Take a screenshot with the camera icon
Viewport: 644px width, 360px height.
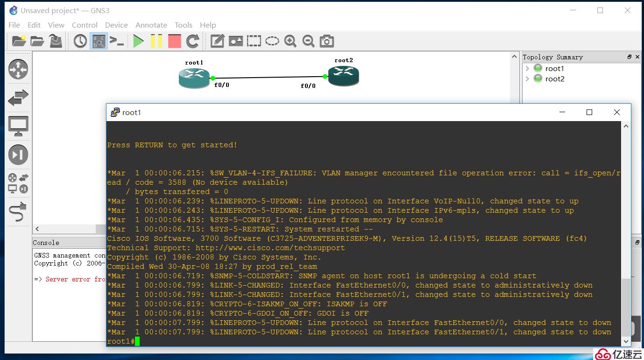tap(327, 41)
